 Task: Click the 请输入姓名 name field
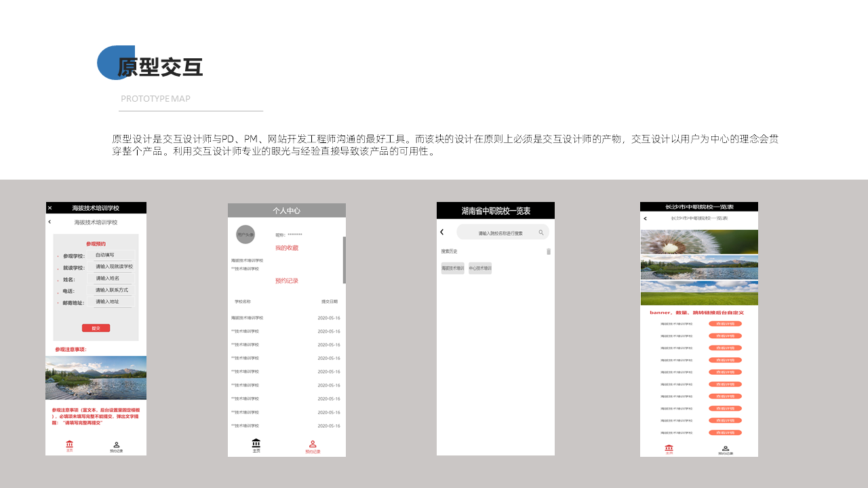(x=113, y=279)
